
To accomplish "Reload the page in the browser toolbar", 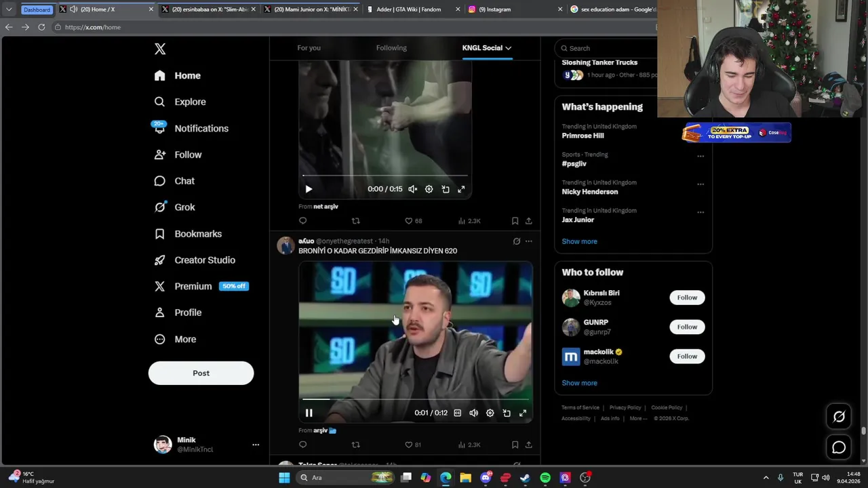I will [41, 27].
